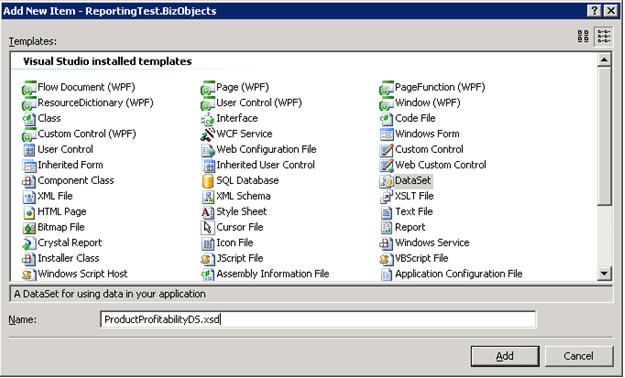Pick the Web Custom Control icon
Screen dimensions: 625x378
pyautogui.click(x=386, y=165)
